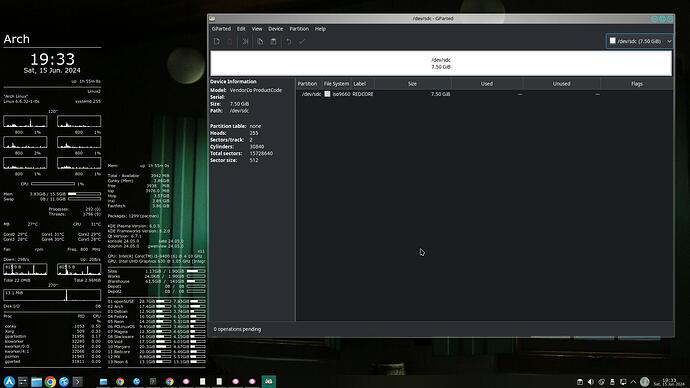Open the network connections tray icon
Viewport: 690px width, 388px height.
[602, 382]
